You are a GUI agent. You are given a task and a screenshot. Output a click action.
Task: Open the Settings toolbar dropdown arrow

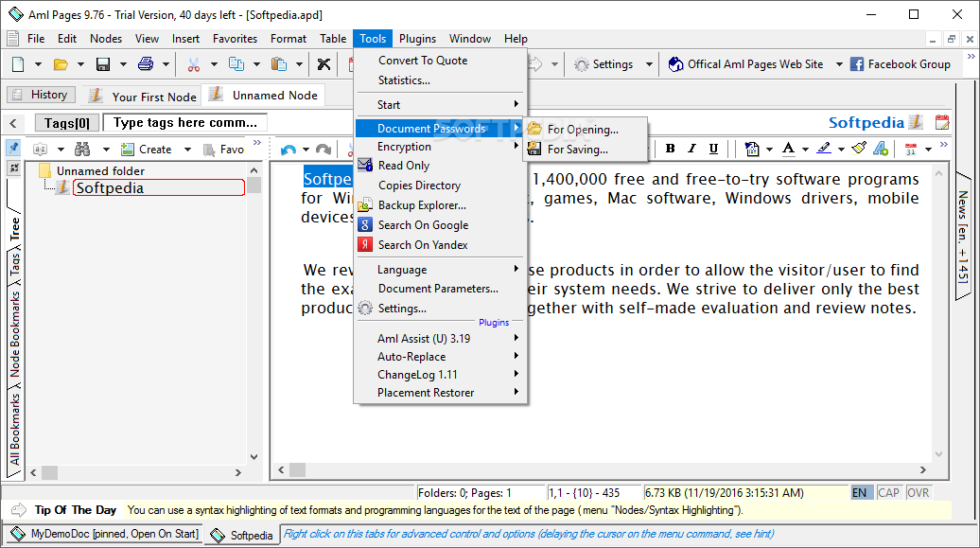click(649, 64)
